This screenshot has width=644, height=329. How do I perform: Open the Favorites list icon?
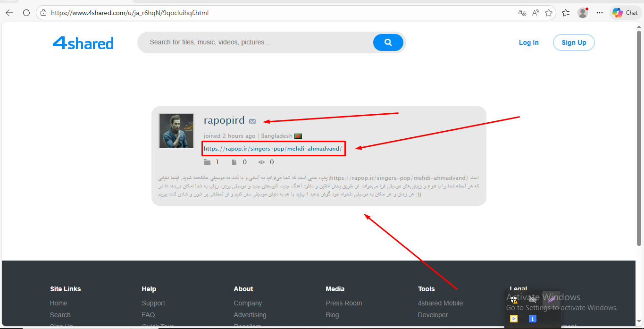pyautogui.click(x=566, y=13)
